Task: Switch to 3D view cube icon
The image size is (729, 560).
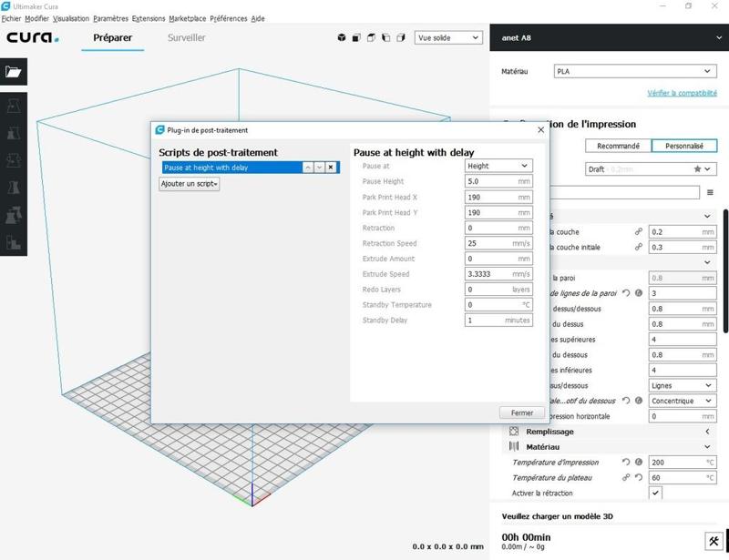Action: click(341, 37)
